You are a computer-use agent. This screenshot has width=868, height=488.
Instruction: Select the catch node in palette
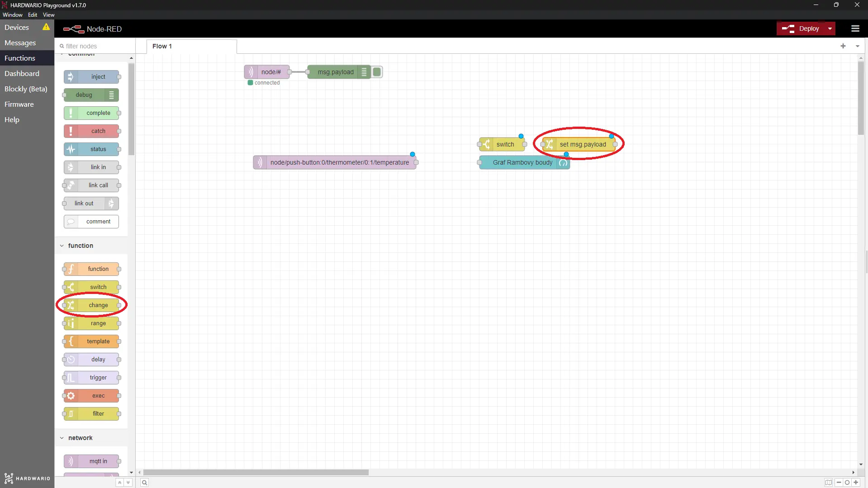(91, 131)
